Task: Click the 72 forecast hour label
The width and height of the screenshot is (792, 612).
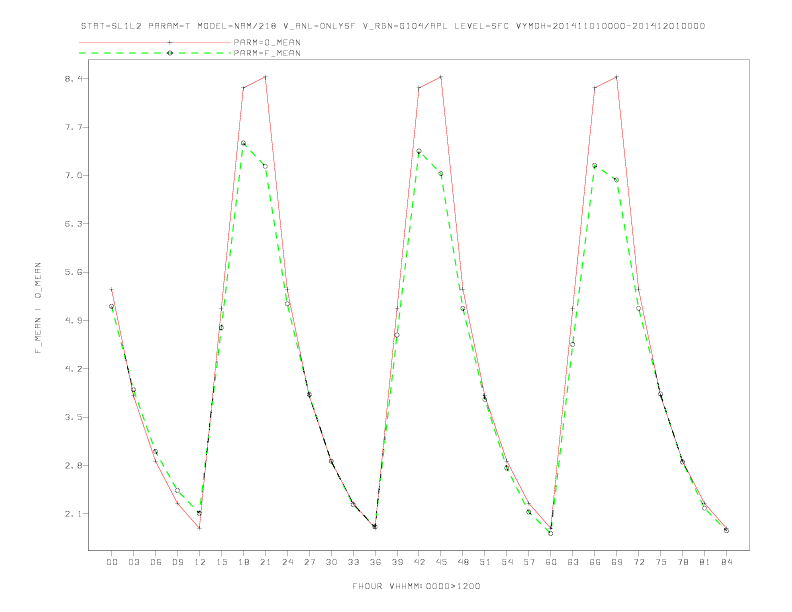Action: tap(638, 562)
